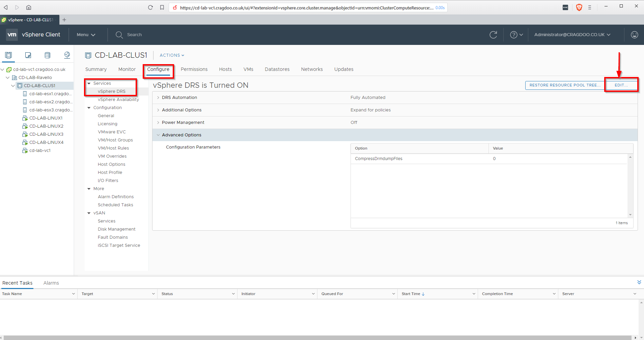The width and height of the screenshot is (644, 340).
Task: Expand the DRS Automation row
Action: point(158,98)
